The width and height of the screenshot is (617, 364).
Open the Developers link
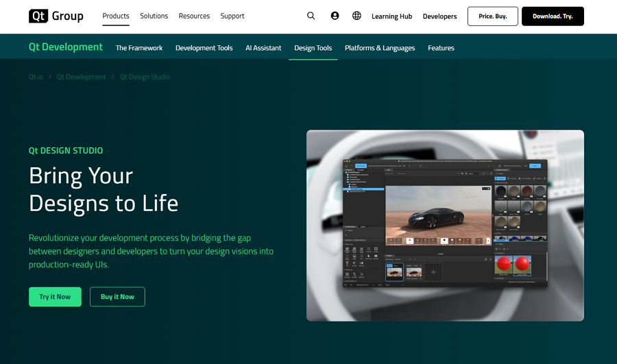click(439, 16)
